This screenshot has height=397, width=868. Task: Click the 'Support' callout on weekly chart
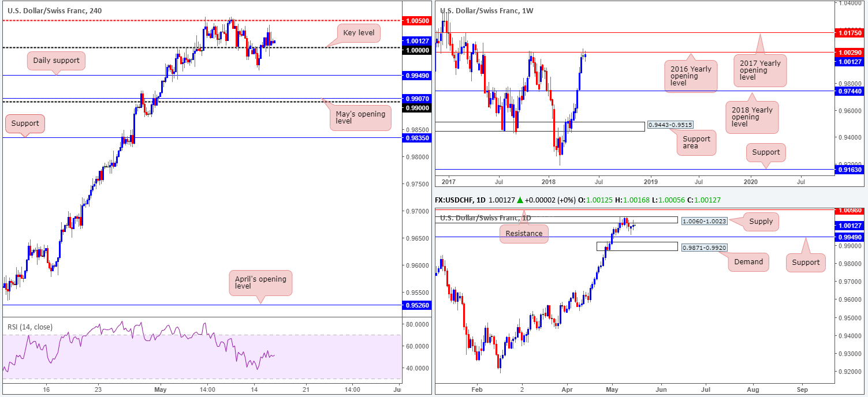766,152
